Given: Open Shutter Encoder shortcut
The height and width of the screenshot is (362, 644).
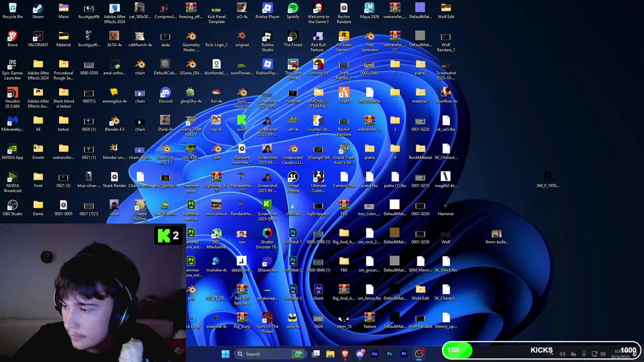Looking at the screenshot, I should 268,239.
